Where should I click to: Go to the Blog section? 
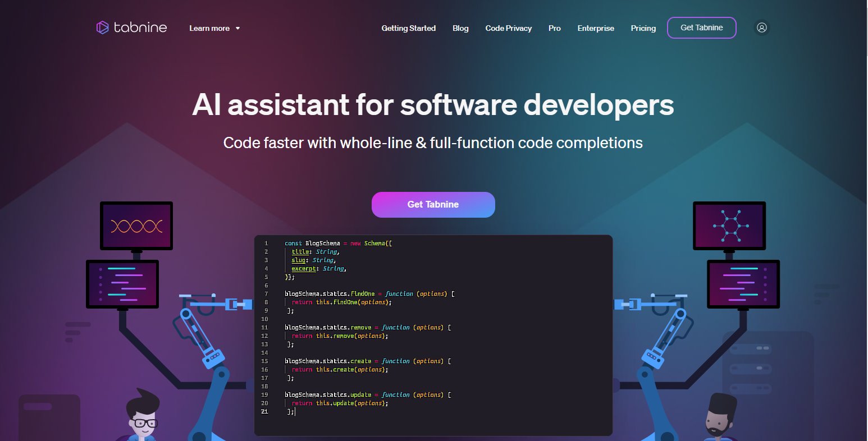click(460, 28)
